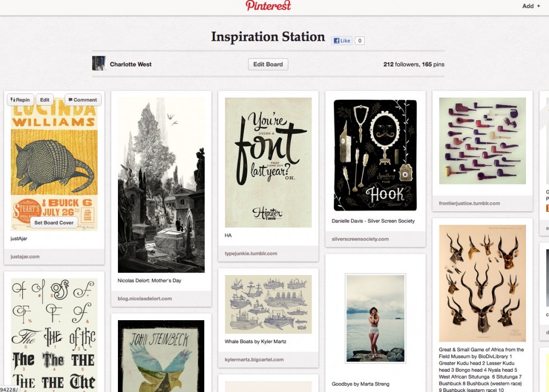Click the "Great & Small Game of Africa" caption
The width and height of the screenshot is (549, 392).
coord(481,369)
